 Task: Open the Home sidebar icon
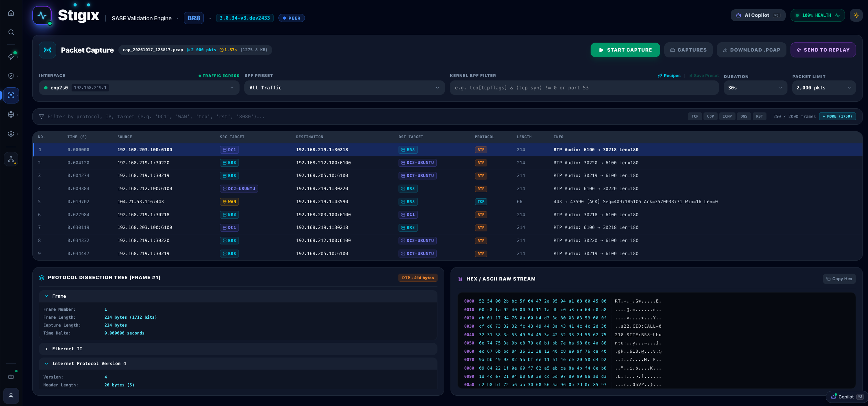point(11,13)
